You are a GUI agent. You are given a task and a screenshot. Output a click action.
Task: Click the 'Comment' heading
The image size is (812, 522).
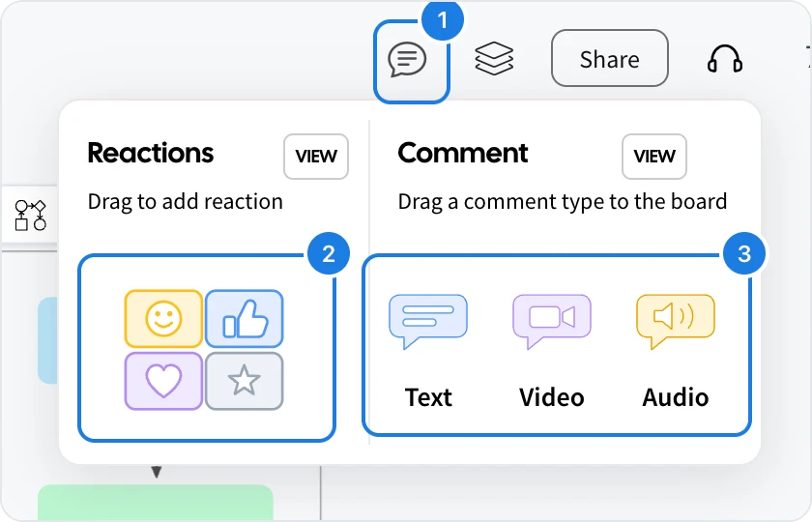(463, 153)
